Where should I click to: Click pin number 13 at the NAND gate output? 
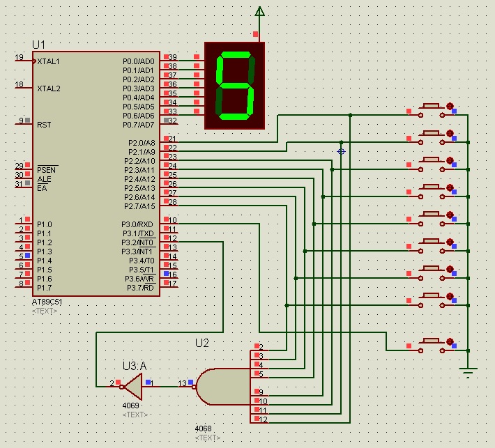(x=182, y=383)
